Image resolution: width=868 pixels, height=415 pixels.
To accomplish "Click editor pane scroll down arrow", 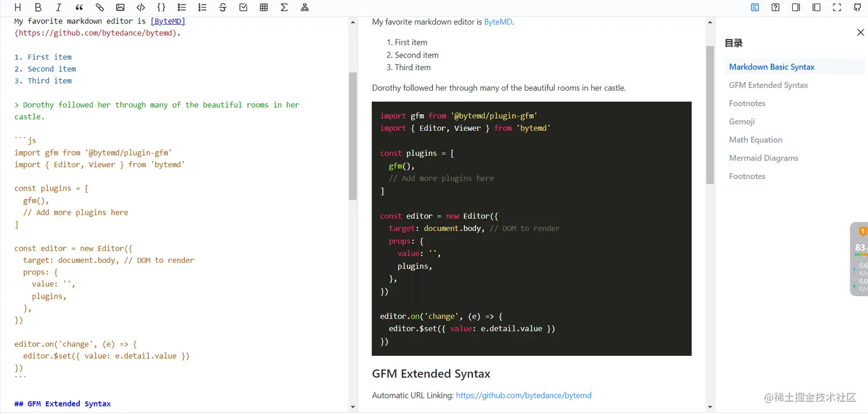I will click(x=353, y=407).
